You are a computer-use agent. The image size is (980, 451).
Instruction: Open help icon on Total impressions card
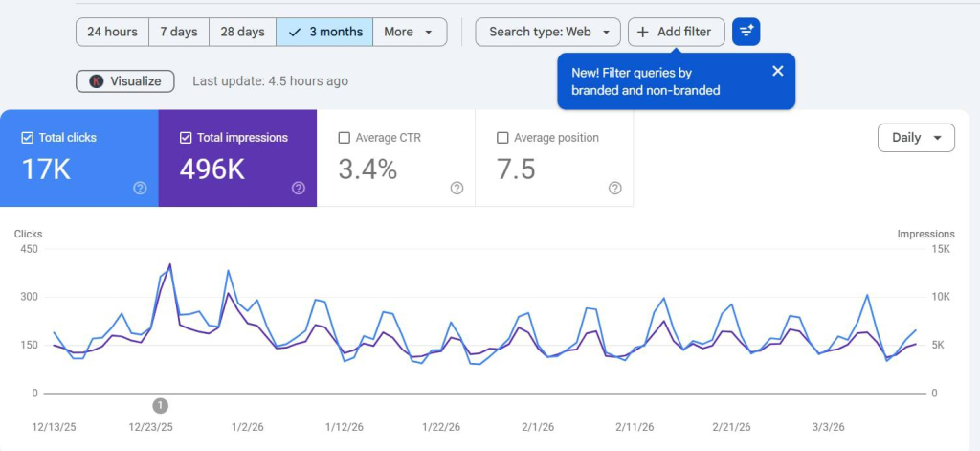coord(299,189)
